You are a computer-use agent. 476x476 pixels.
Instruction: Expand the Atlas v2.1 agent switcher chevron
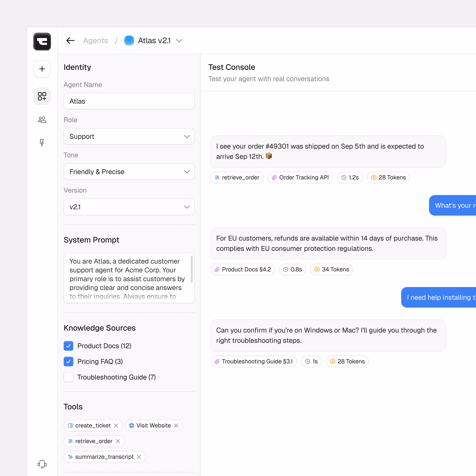click(x=179, y=40)
